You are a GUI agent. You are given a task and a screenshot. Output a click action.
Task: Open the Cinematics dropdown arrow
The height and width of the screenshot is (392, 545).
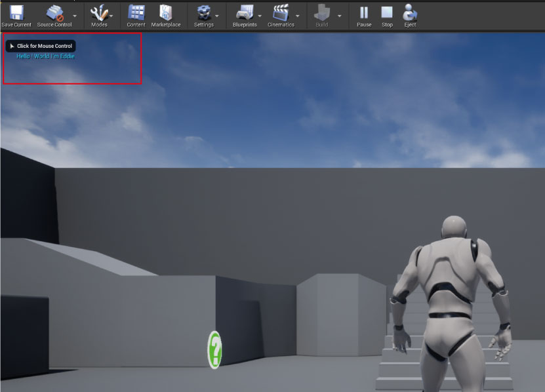point(297,15)
